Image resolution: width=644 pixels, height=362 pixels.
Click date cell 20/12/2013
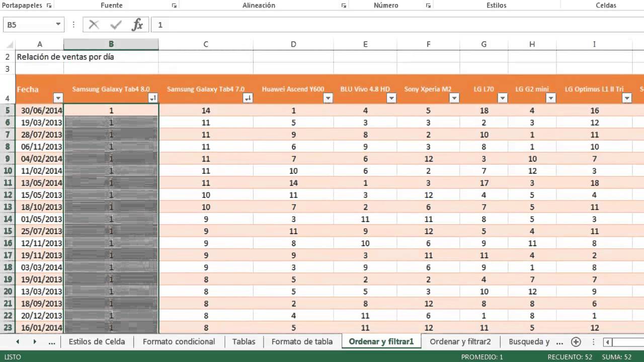pos(40,315)
